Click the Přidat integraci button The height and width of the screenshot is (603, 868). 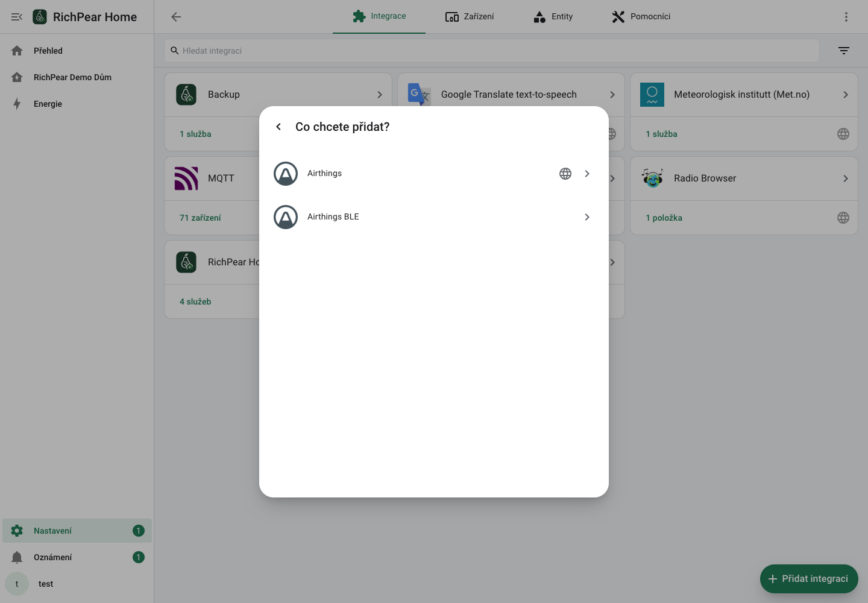click(809, 579)
